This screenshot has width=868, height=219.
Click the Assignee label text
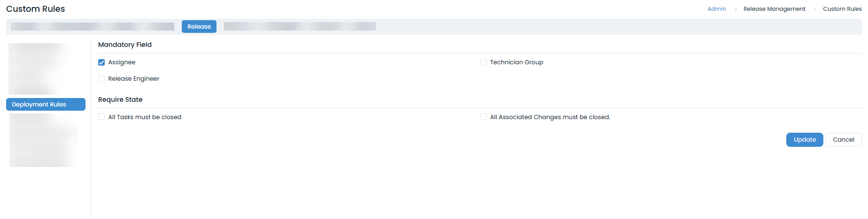[122, 62]
